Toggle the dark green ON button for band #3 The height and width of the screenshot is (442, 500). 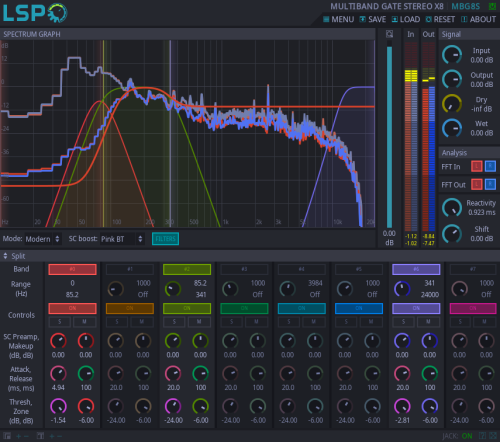pos(244,308)
